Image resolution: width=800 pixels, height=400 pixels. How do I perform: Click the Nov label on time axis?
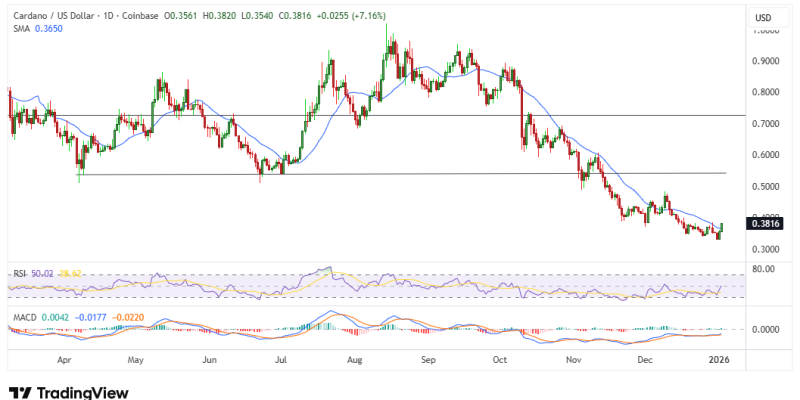(573, 357)
